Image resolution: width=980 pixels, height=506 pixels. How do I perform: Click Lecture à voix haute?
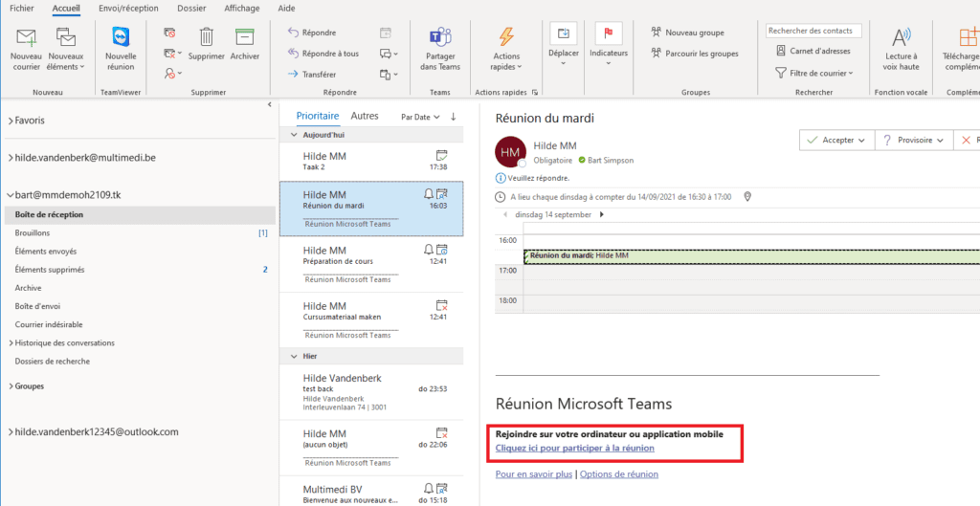click(x=902, y=50)
